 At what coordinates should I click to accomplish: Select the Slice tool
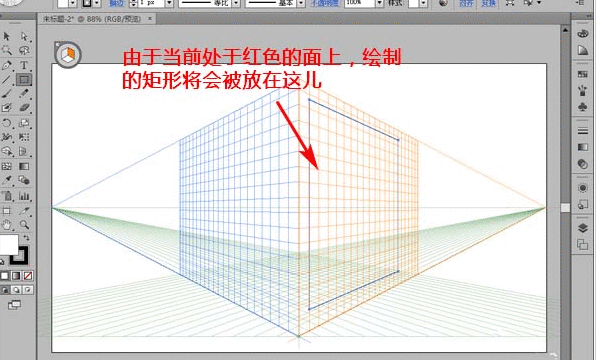24,211
